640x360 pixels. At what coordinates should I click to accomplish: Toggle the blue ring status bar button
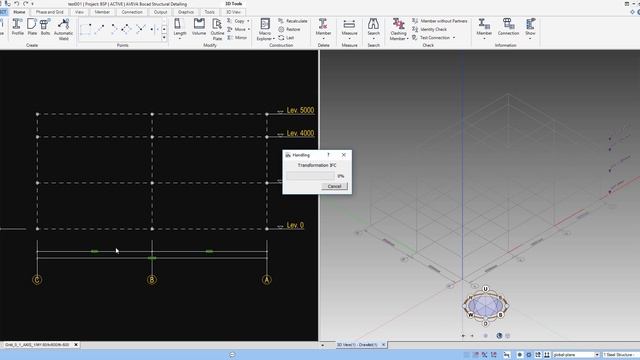(x=529, y=355)
